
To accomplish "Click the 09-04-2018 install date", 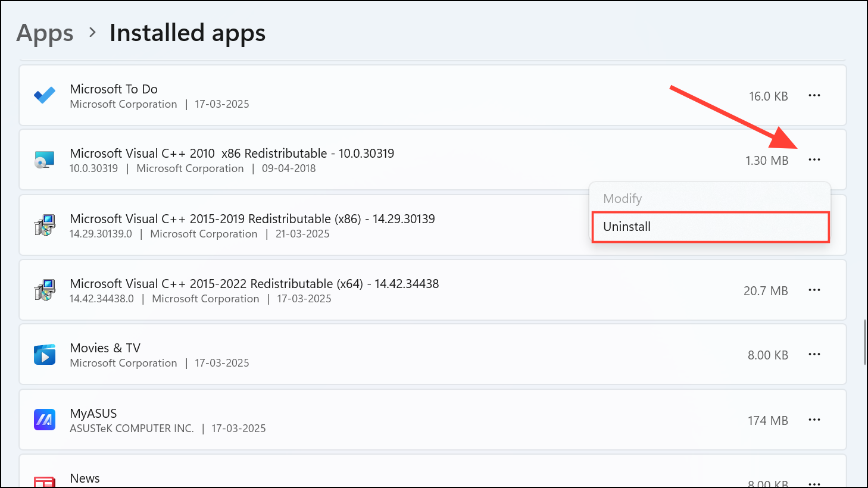I will pyautogui.click(x=289, y=168).
